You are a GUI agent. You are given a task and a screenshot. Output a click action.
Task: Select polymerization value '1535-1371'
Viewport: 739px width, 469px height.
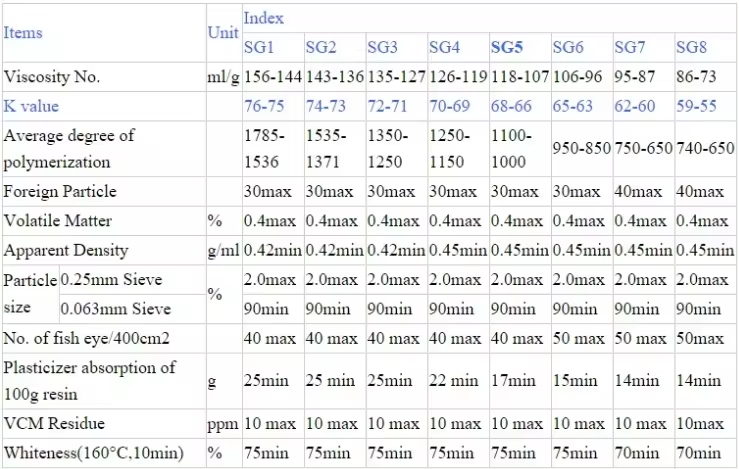click(x=326, y=148)
